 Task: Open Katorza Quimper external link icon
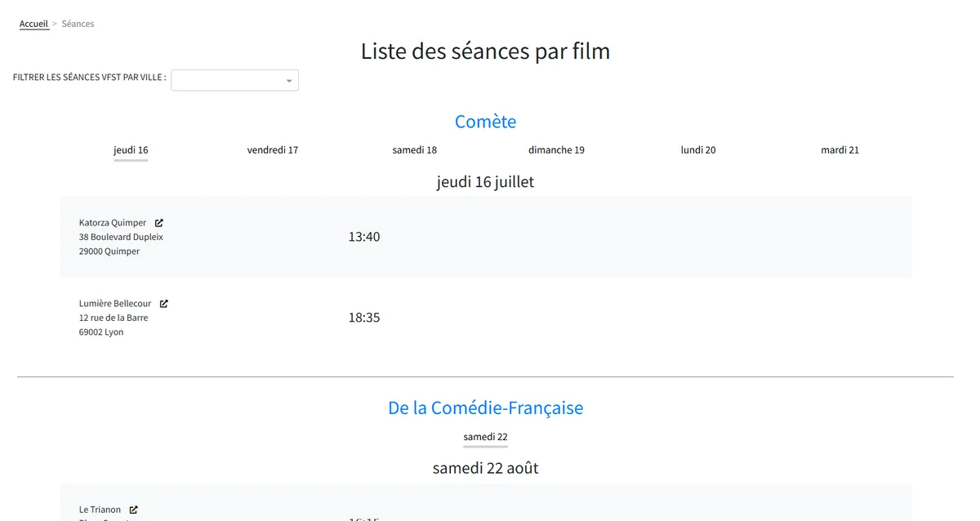click(x=159, y=222)
